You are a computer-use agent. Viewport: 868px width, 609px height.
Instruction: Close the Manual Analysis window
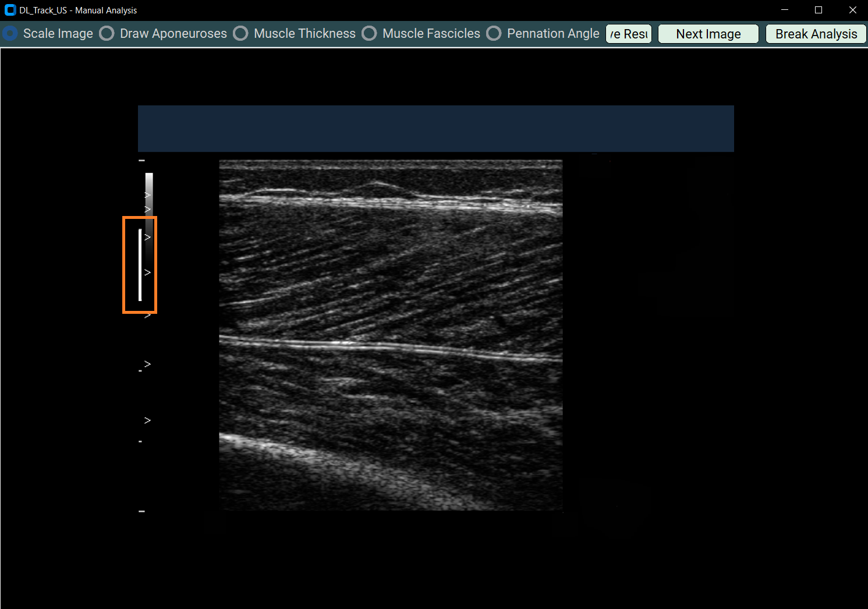pyautogui.click(x=852, y=10)
